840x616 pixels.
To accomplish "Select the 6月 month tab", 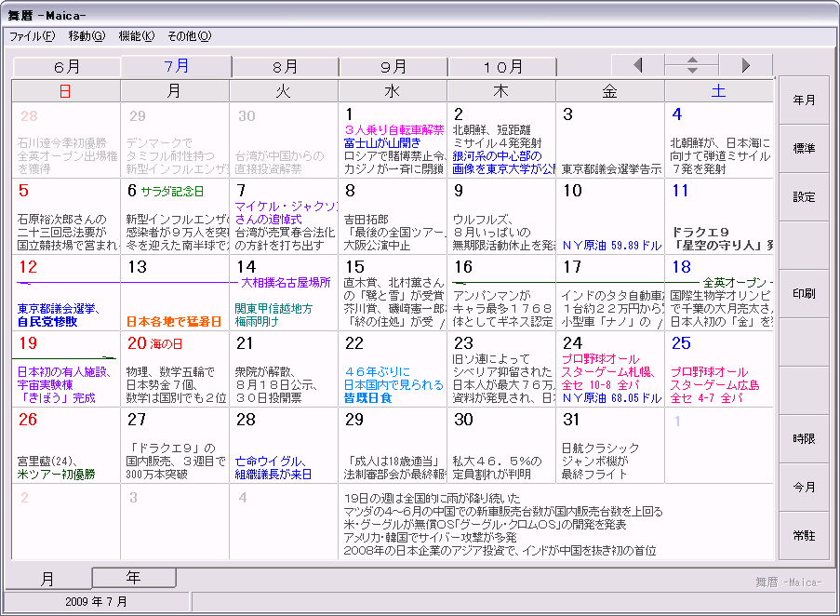I will click(x=67, y=67).
